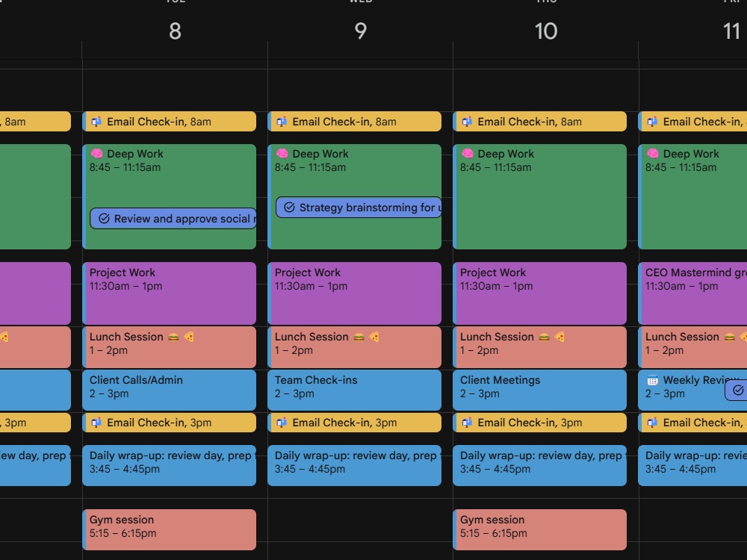Open Thursday 10 Email Check-in 3pm event

(x=540, y=423)
